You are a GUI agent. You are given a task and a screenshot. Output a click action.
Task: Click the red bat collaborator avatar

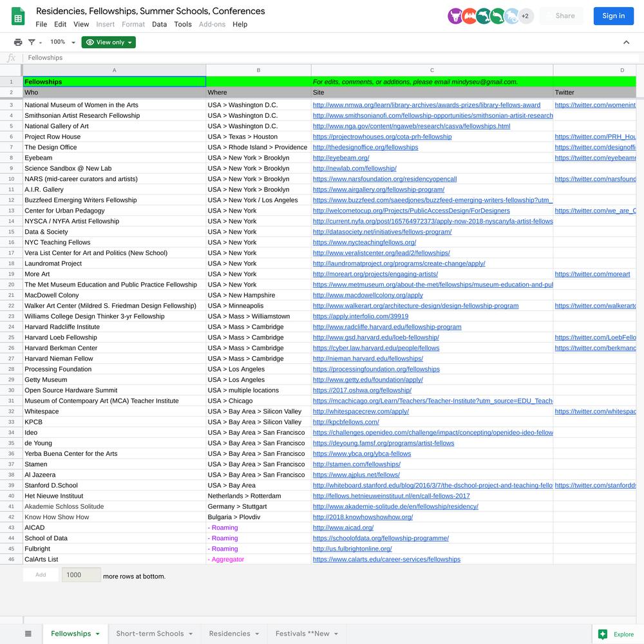(x=469, y=16)
